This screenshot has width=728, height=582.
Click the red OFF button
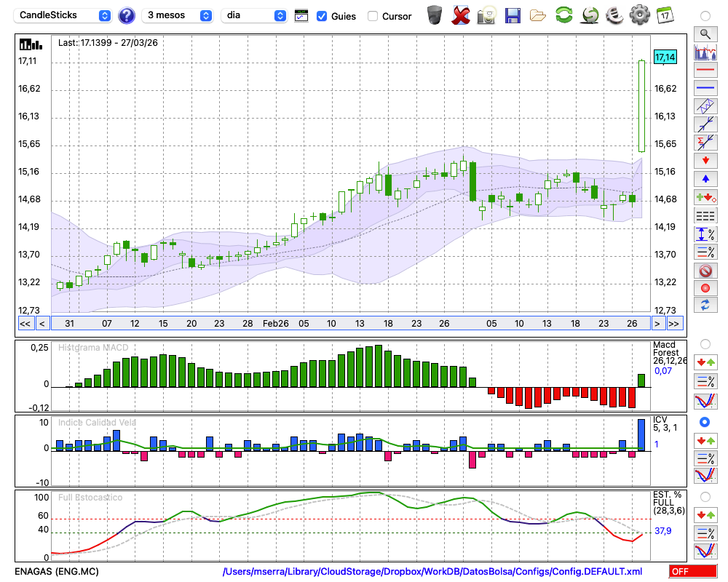(x=692, y=572)
